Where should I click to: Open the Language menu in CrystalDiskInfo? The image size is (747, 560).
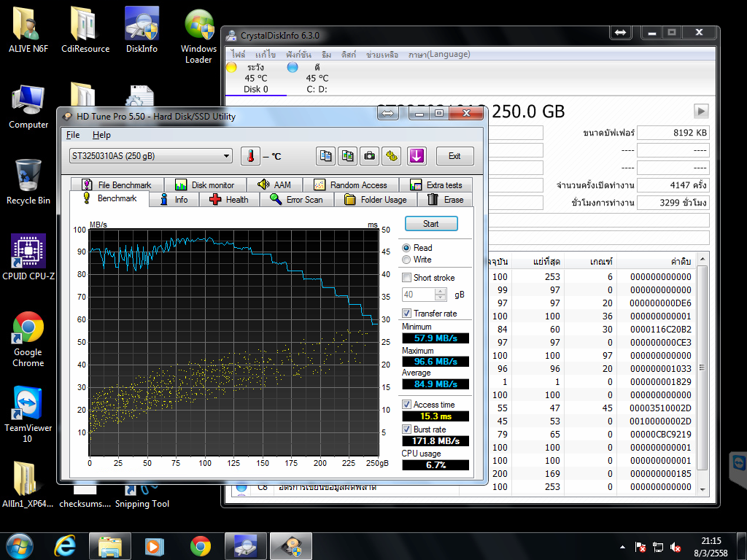[x=439, y=55]
